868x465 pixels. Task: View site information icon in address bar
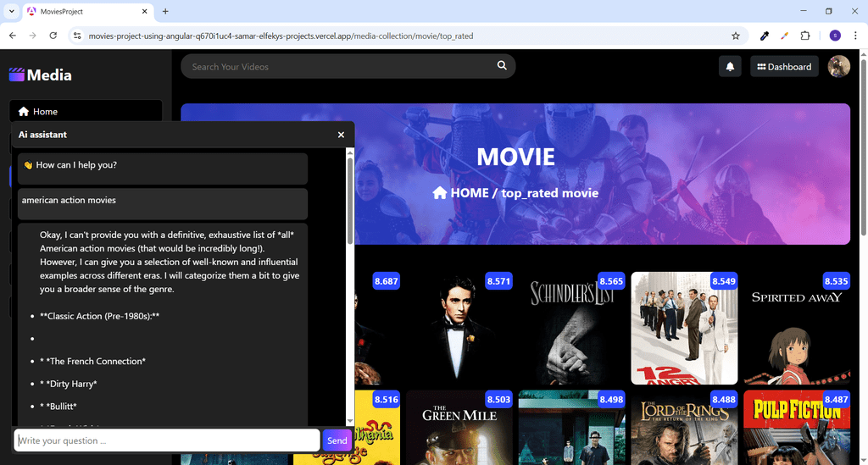77,36
